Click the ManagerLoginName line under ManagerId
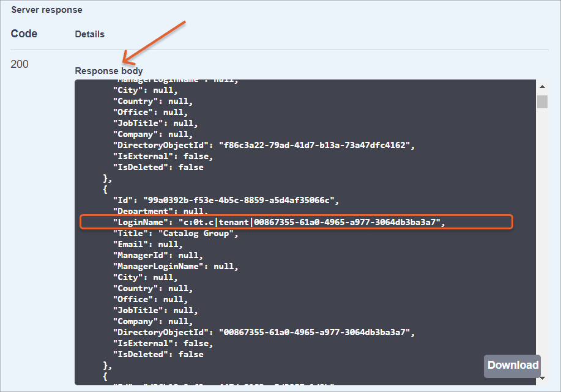561x392 pixels. [x=176, y=266]
